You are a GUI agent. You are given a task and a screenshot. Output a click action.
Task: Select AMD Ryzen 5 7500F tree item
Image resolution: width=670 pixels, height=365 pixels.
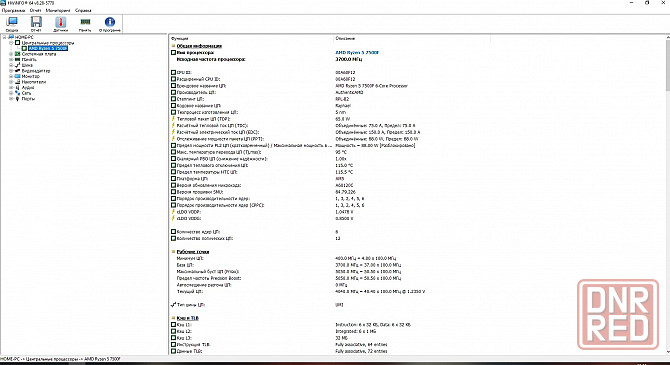tap(48, 48)
